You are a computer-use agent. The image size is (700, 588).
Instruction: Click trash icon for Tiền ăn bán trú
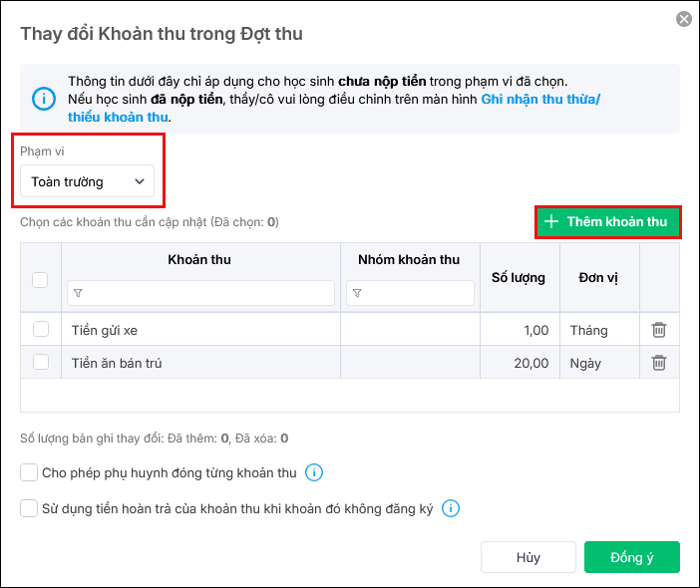tap(658, 363)
